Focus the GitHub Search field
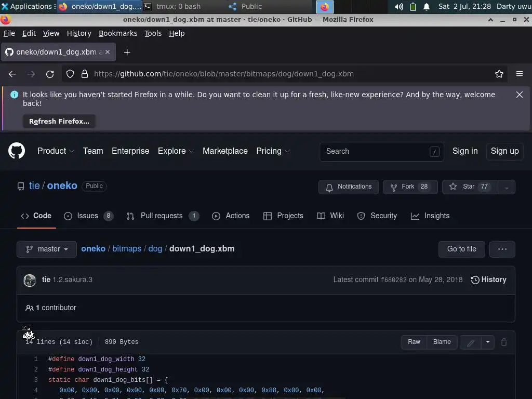The height and width of the screenshot is (399, 532). (382, 151)
